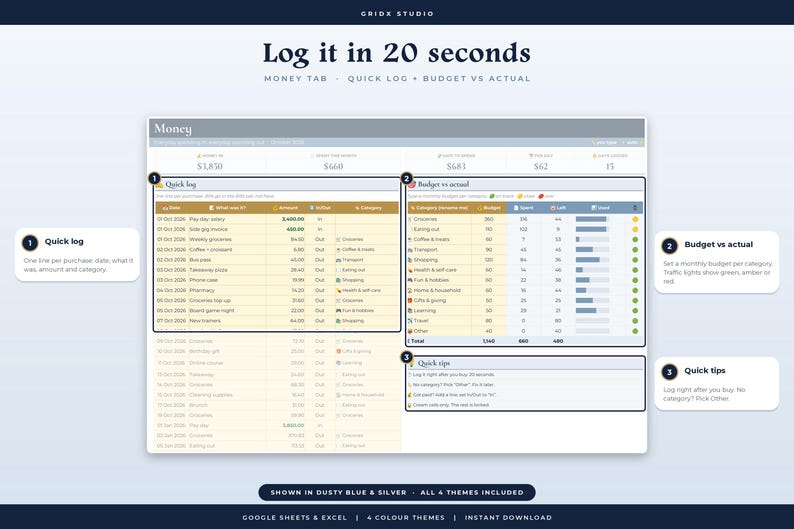This screenshot has height=529, width=794.
Task: Select the Quick tips section heading in sheet
Action: tap(434, 363)
